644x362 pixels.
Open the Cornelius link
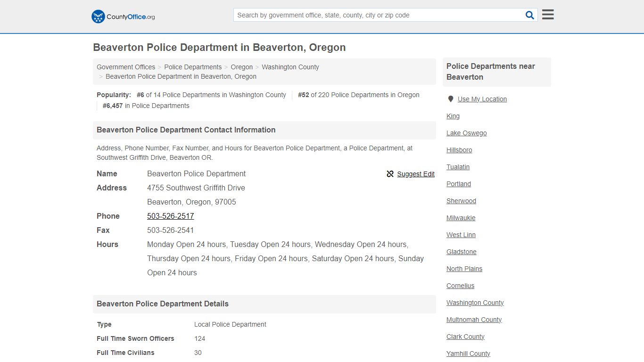(461, 286)
